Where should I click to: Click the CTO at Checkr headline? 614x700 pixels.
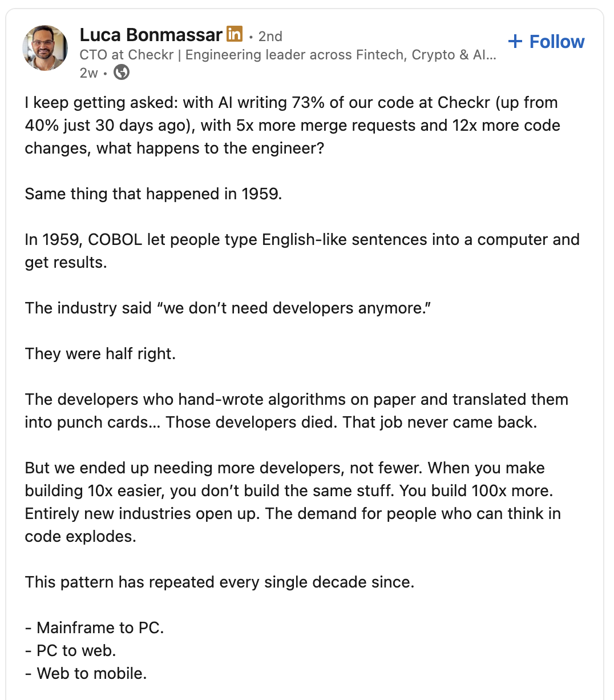288,55
